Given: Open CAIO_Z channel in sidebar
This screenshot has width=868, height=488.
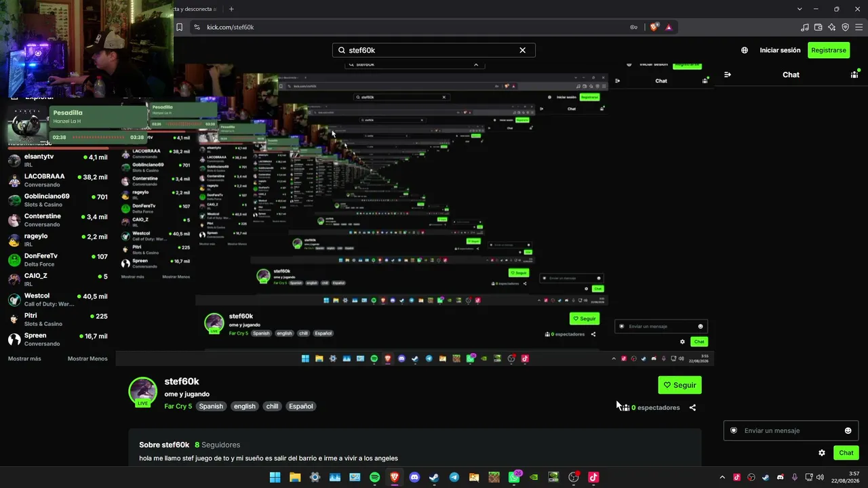Looking at the screenshot, I should point(58,280).
